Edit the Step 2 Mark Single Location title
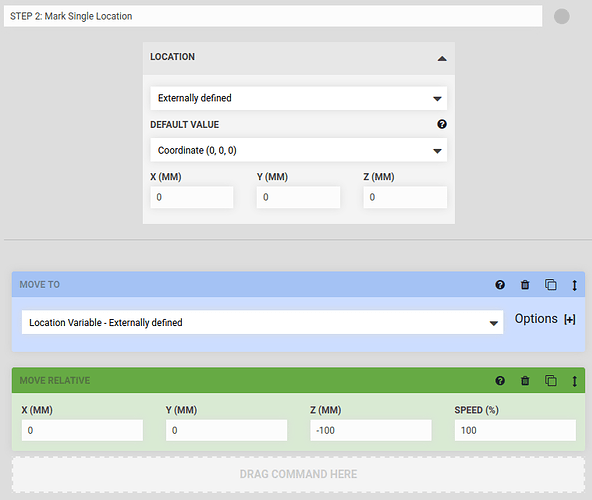Screen dimensions: 592x500 pyautogui.click(x=273, y=16)
